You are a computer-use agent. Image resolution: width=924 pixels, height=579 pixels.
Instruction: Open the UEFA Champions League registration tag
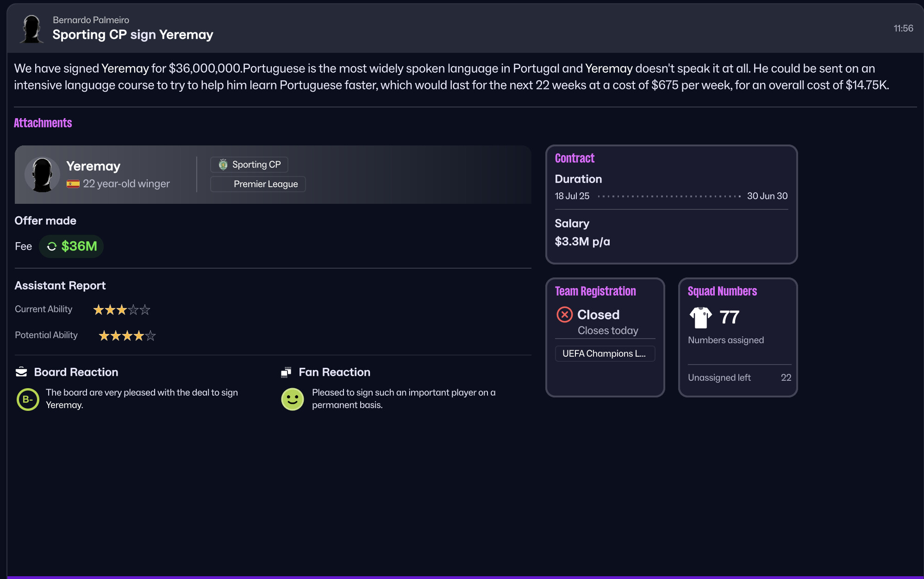tap(605, 353)
